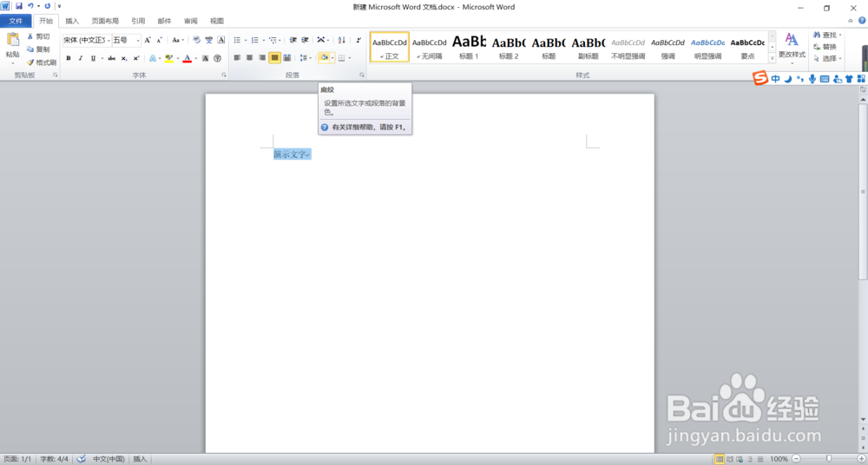Click the character border icon

[x=221, y=40]
